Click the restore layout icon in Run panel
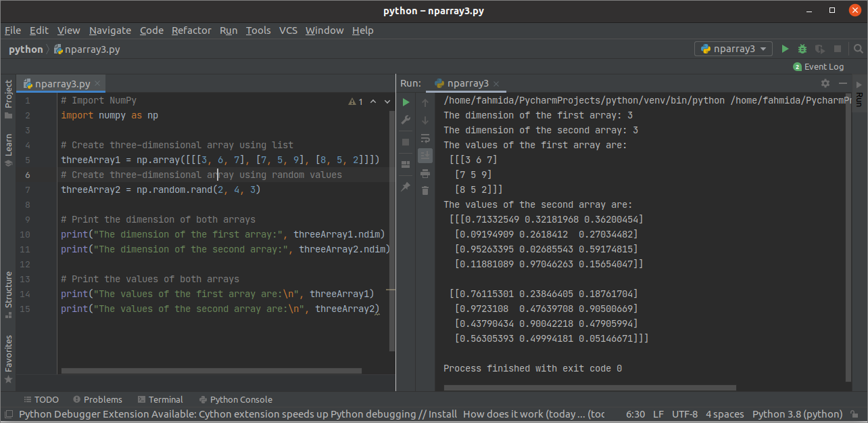This screenshot has width=868, height=423. (406, 164)
